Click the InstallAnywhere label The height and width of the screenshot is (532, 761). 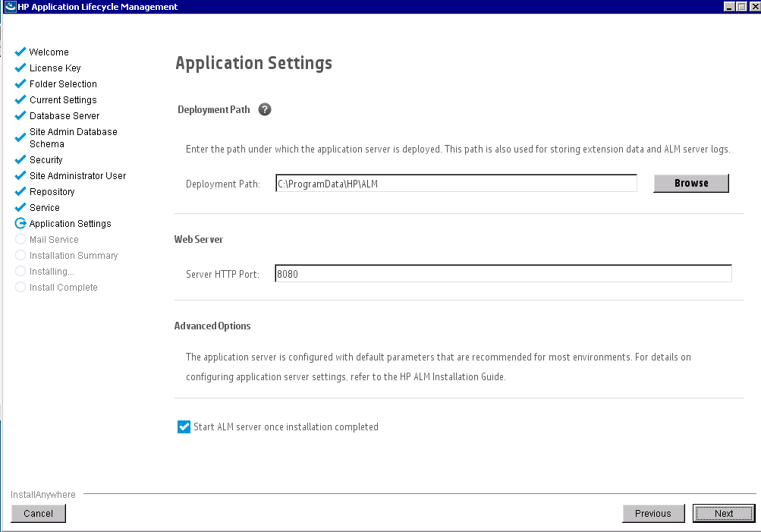(43, 495)
